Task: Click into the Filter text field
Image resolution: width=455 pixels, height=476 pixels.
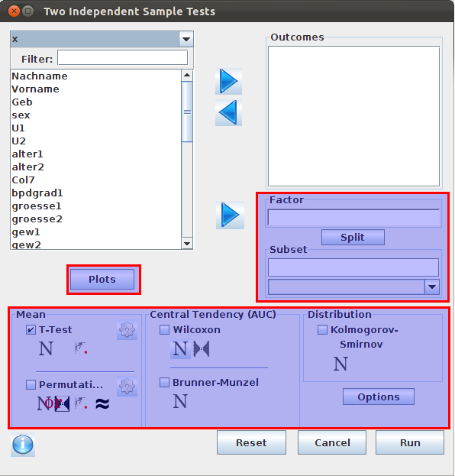Action: (x=123, y=57)
